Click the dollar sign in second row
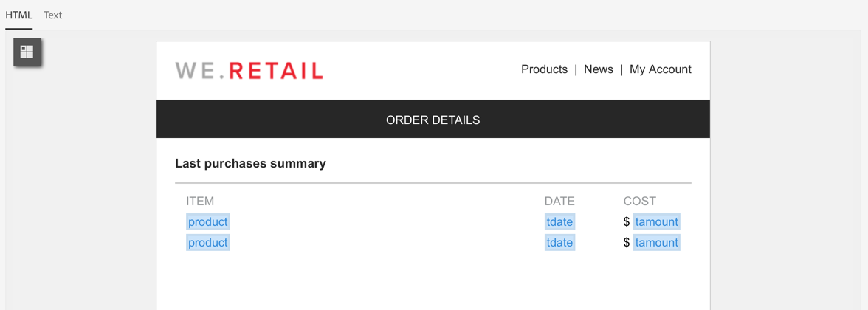The height and width of the screenshot is (310, 868). tap(627, 242)
